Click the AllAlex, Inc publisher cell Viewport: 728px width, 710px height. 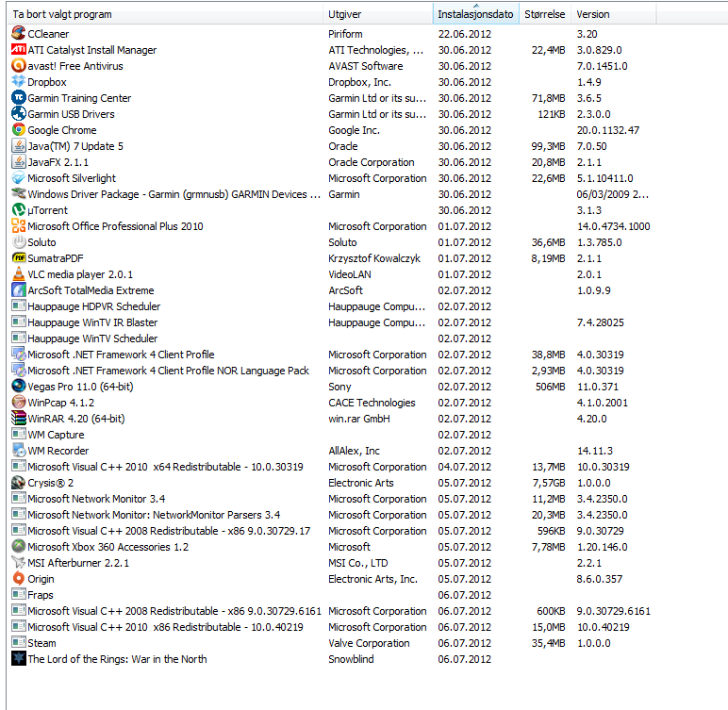click(354, 451)
